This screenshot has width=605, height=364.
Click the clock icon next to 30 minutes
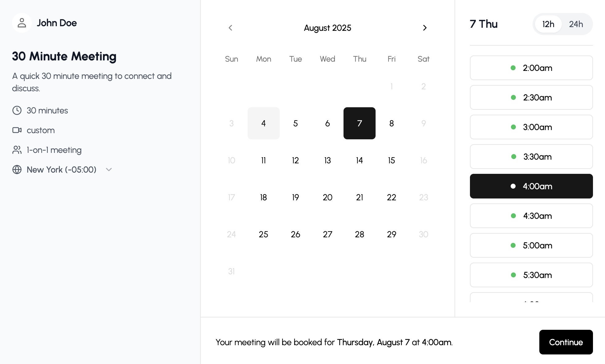tap(17, 110)
